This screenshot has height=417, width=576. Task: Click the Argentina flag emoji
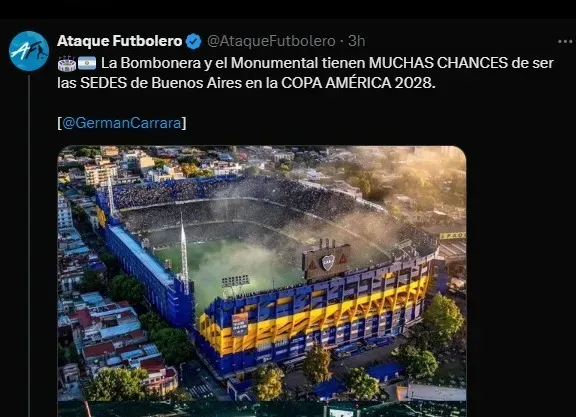87,63
